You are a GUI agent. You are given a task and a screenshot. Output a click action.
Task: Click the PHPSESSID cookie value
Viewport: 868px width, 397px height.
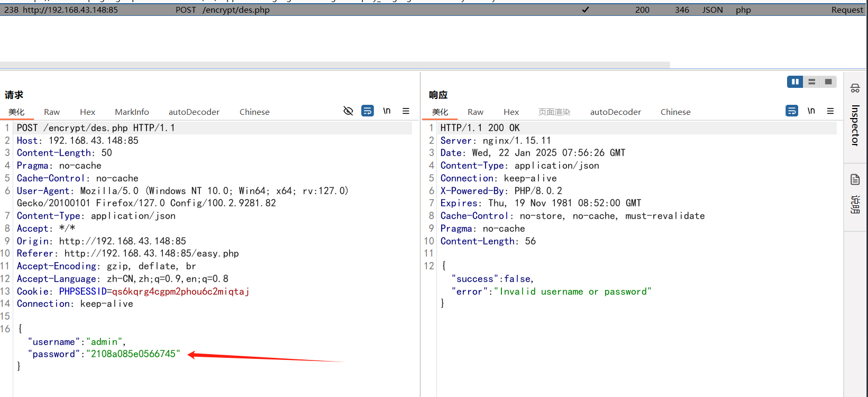click(180, 292)
